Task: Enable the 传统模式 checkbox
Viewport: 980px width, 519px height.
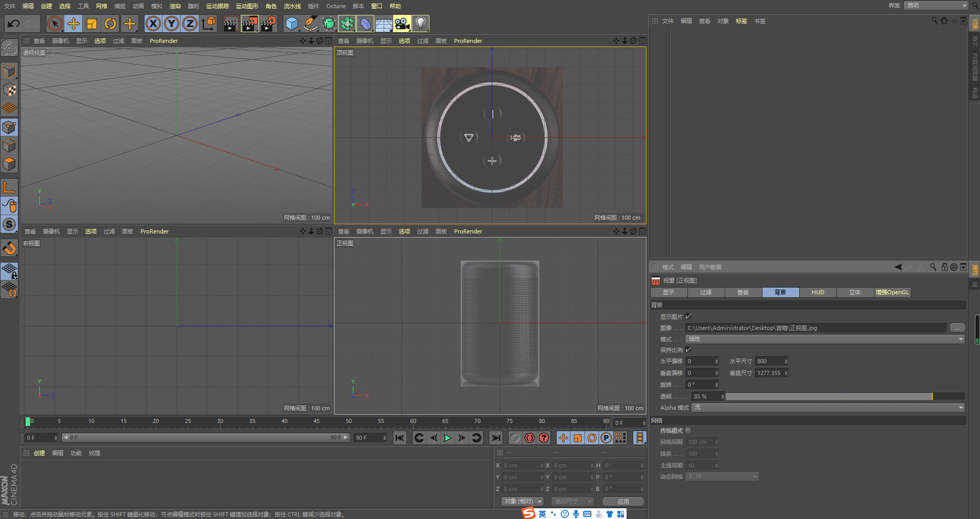Action: (688, 430)
